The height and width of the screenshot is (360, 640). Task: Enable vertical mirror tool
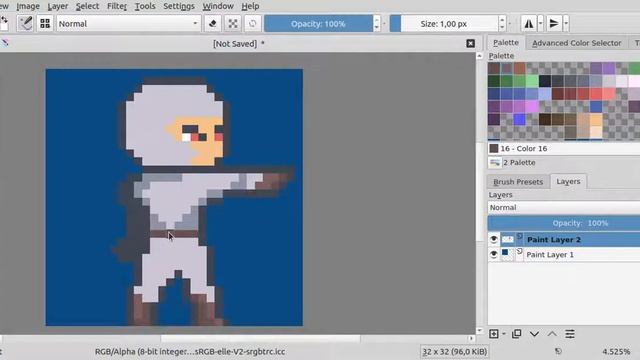click(x=554, y=24)
